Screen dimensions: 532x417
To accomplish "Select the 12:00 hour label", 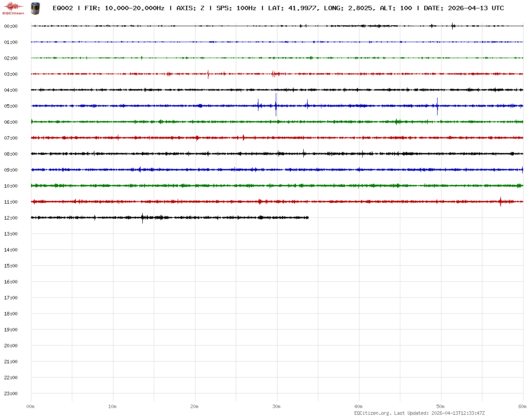I will (x=11, y=218).
